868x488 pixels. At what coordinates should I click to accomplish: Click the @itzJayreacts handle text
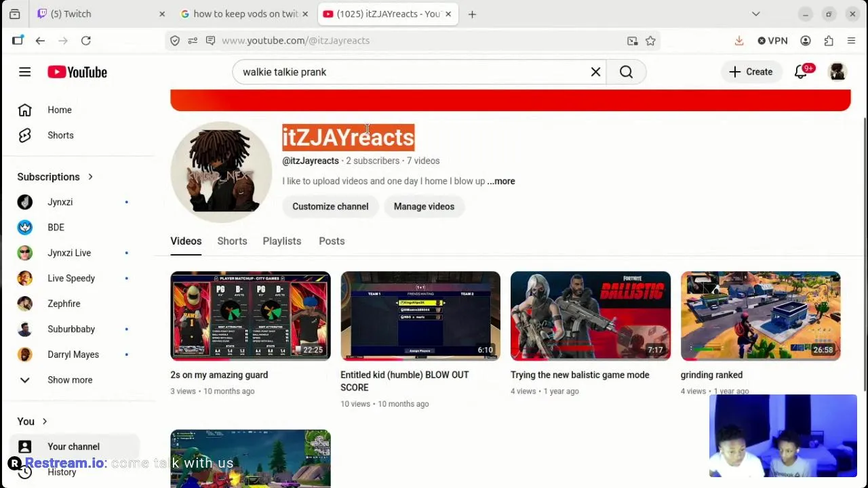click(x=311, y=161)
